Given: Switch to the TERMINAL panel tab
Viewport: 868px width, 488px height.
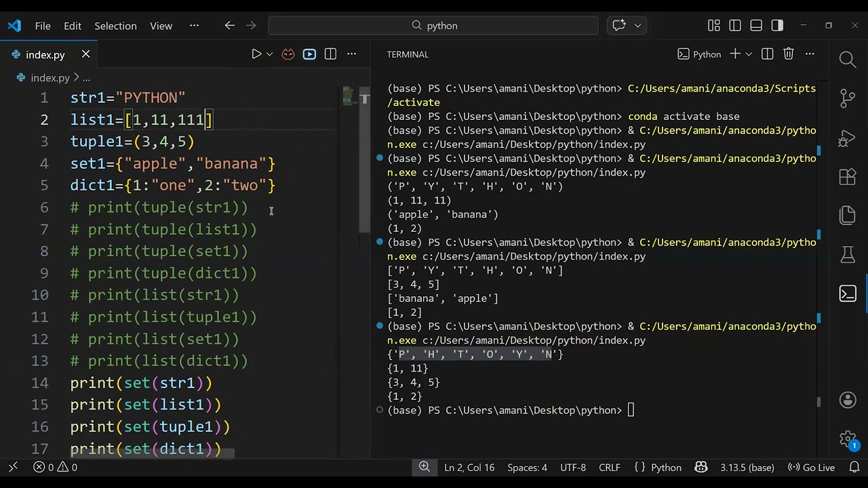Looking at the screenshot, I should click(408, 54).
